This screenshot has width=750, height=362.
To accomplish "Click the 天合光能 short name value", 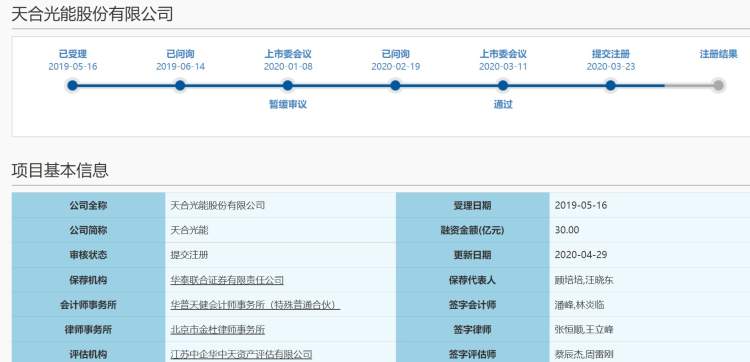I will point(189,230).
